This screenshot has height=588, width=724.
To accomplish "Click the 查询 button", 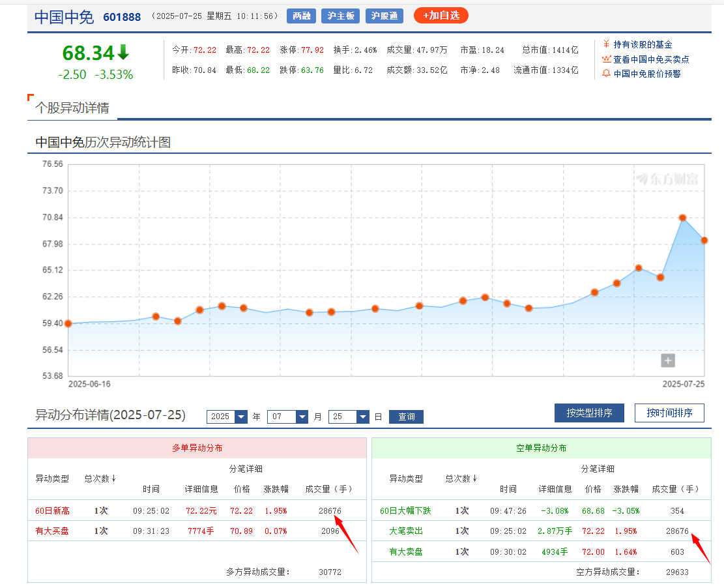I will [x=407, y=417].
